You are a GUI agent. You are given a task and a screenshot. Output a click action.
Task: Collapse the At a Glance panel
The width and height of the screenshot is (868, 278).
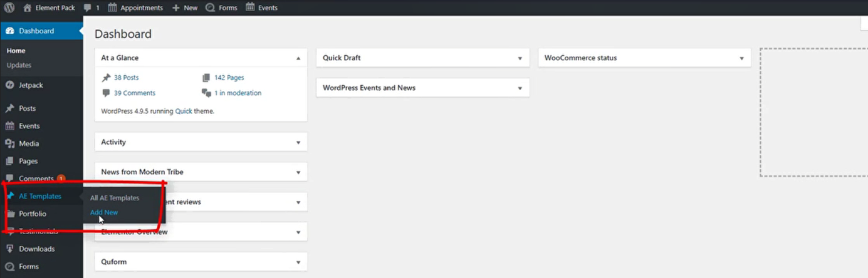(298, 58)
